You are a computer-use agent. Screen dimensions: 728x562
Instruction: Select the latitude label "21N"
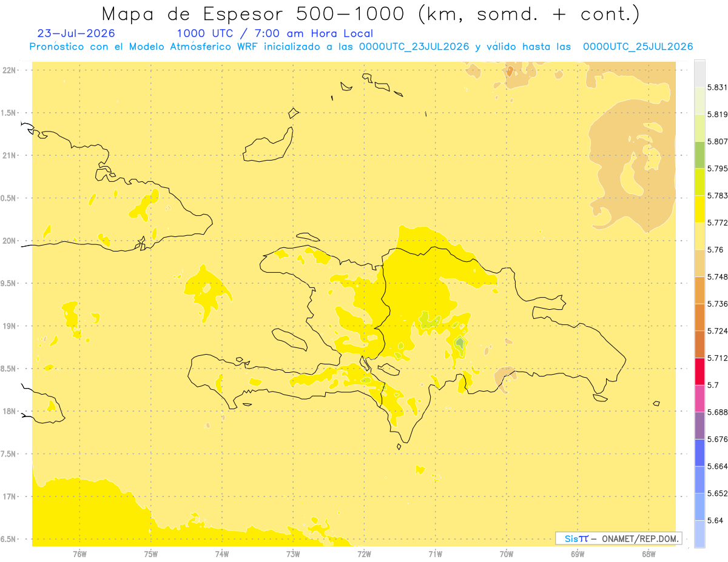pos(9,156)
